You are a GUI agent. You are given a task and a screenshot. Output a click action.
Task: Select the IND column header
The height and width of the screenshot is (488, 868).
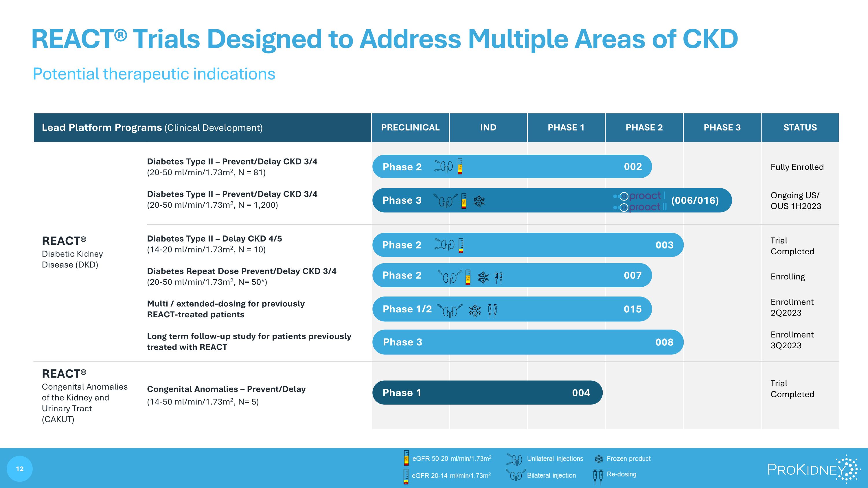point(488,127)
